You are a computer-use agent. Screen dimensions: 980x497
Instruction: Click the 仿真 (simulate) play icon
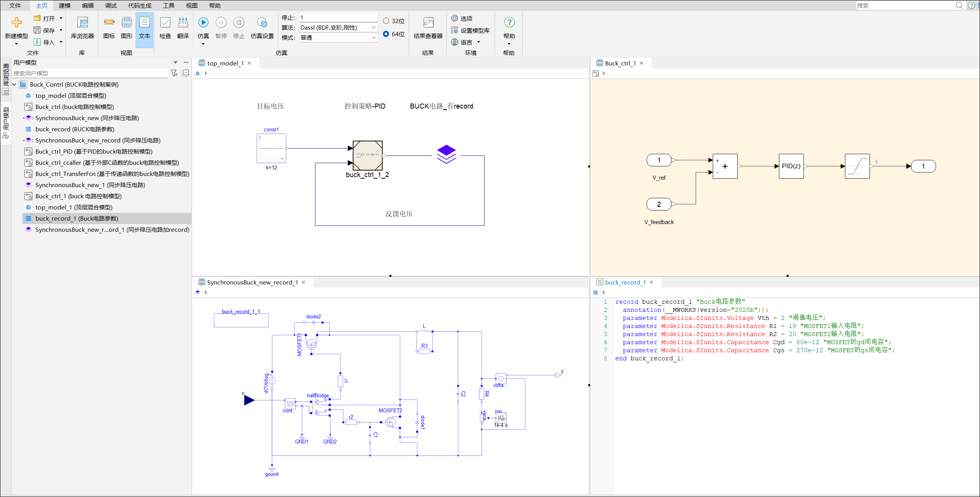click(203, 22)
